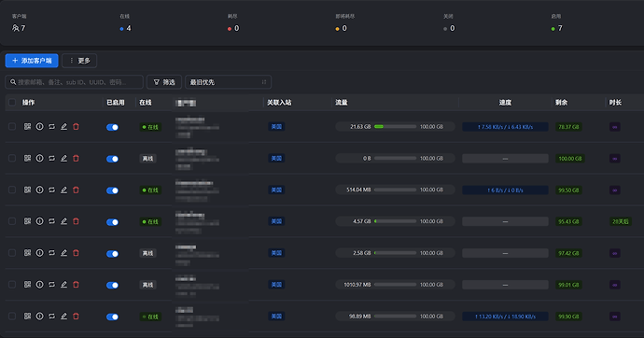Click the traffic progress bar of 4.57 GB row

coord(395,221)
